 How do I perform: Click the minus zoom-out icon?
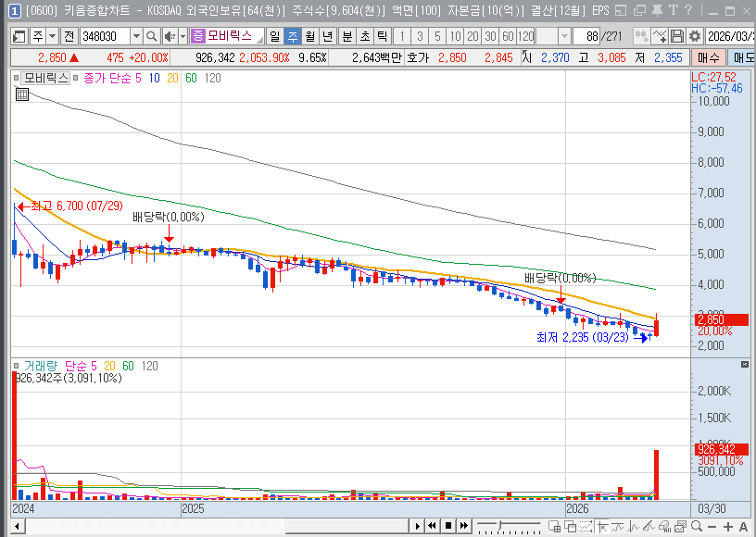(x=712, y=527)
